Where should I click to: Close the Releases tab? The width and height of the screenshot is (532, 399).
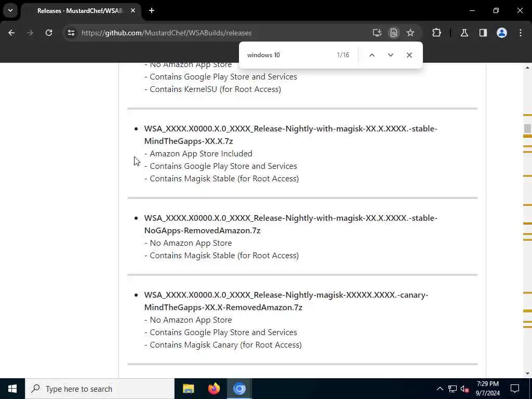(133, 11)
